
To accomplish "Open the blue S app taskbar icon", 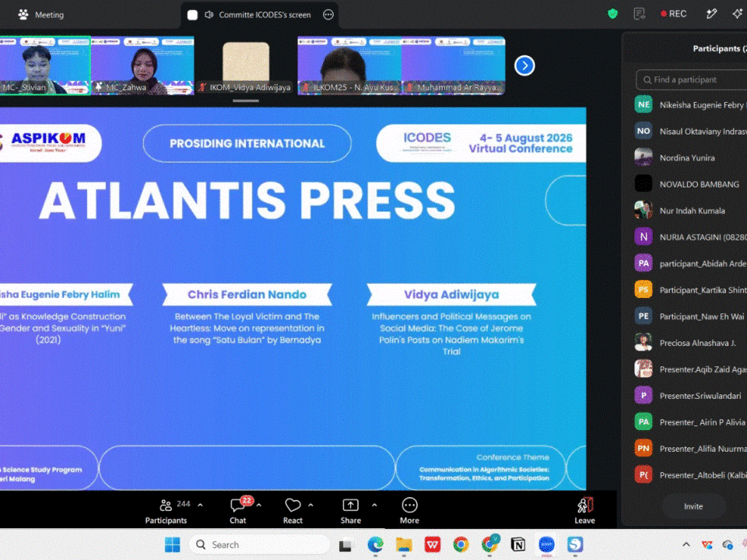I will tap(575, 544).
